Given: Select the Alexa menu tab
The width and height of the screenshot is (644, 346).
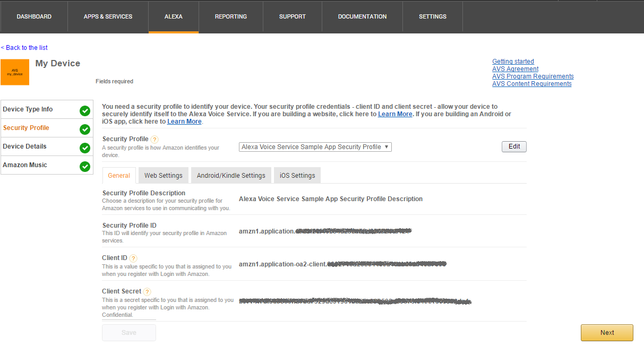Looking at the screenshot, I should 174,16.
